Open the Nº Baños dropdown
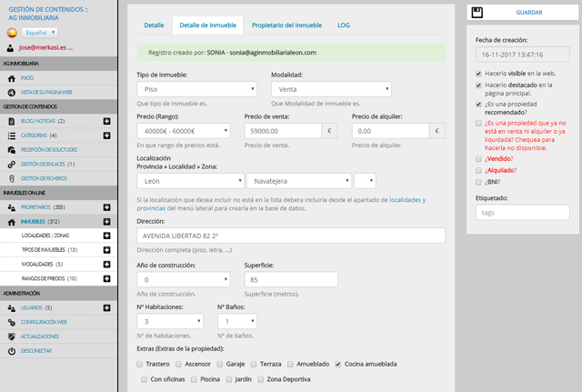 pos(237,321)
